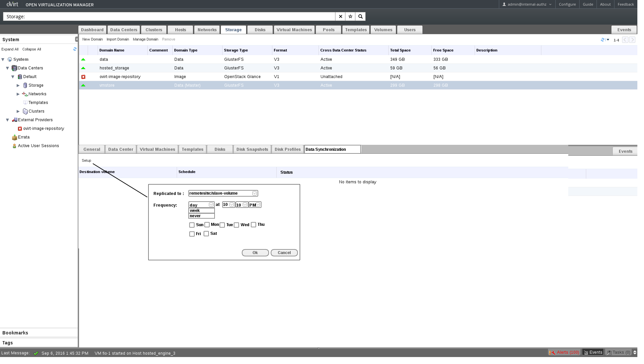This screenshot has height=364, width=644.
Task: Click the New Domain link
Action: 92,39
